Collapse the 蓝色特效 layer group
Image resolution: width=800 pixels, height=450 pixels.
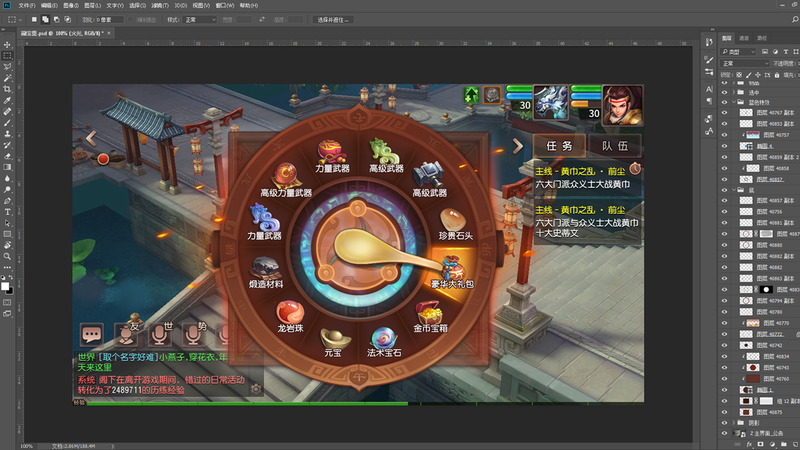[x=734, y=102]
